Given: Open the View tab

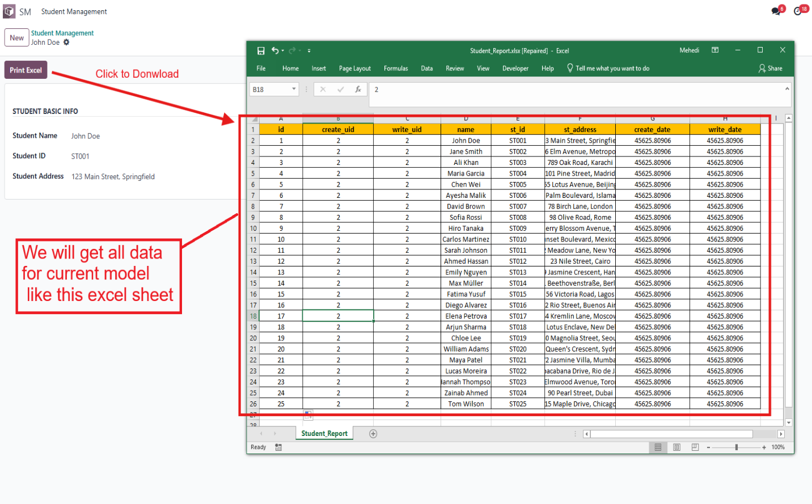Looking at the screenshot, I should pyautogui.click(x=483, y=68).
